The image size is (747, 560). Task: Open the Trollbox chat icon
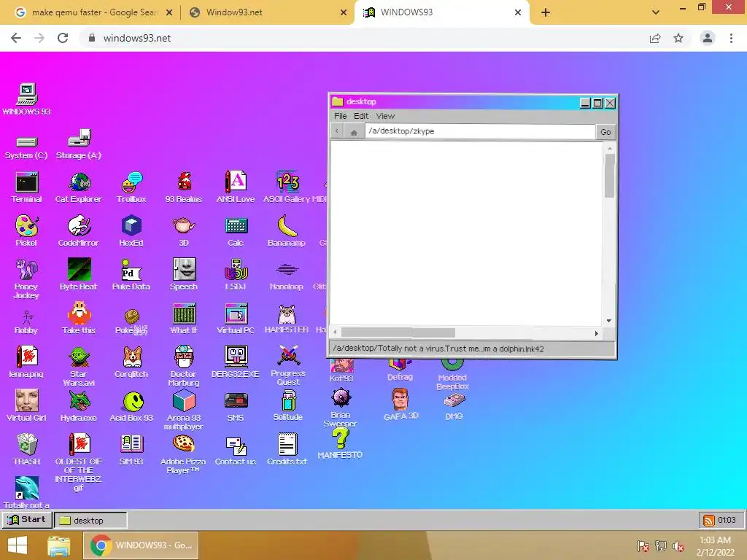click(x=131, y=187)
